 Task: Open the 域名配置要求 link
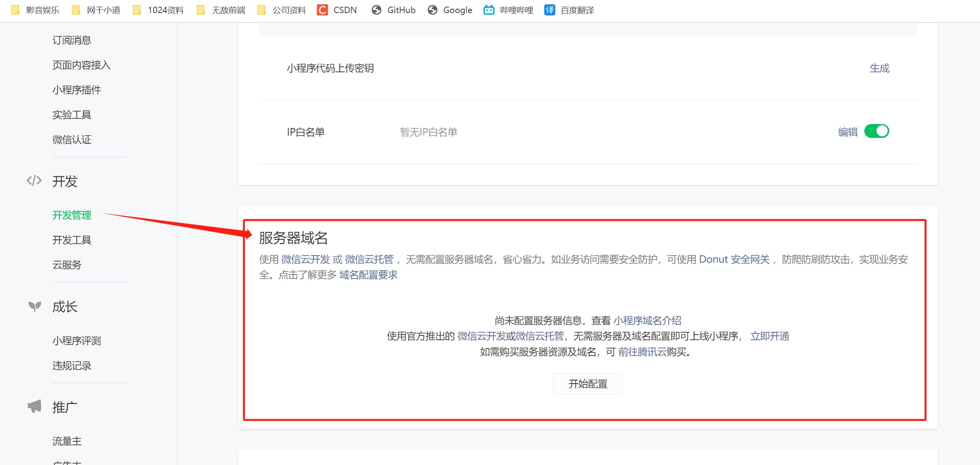[x=368, y=275]
